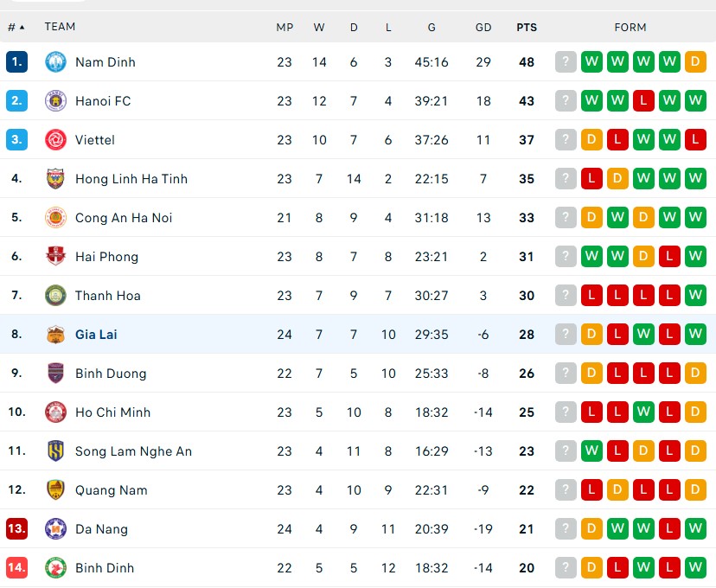Image resolution: width=716 pixels, height=588 pixels.
Task: Sort table by the # rank column
Action: point(16,28)
